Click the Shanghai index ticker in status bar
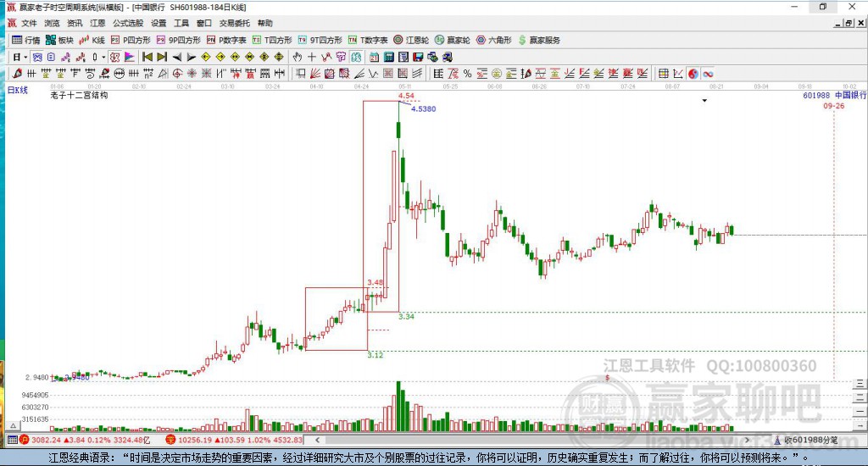868x466 pixels. [85, 440]
